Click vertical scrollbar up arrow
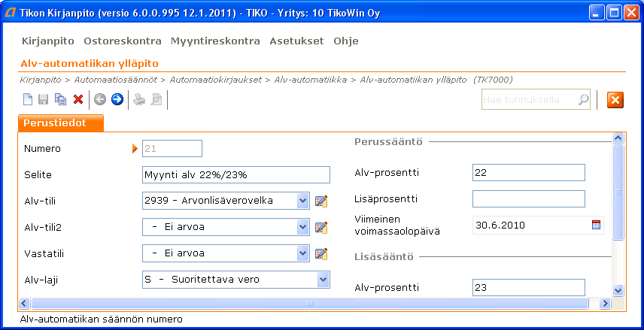Image resolution: width=644 pixels, height=330 pixels. [x=618, y=138]
